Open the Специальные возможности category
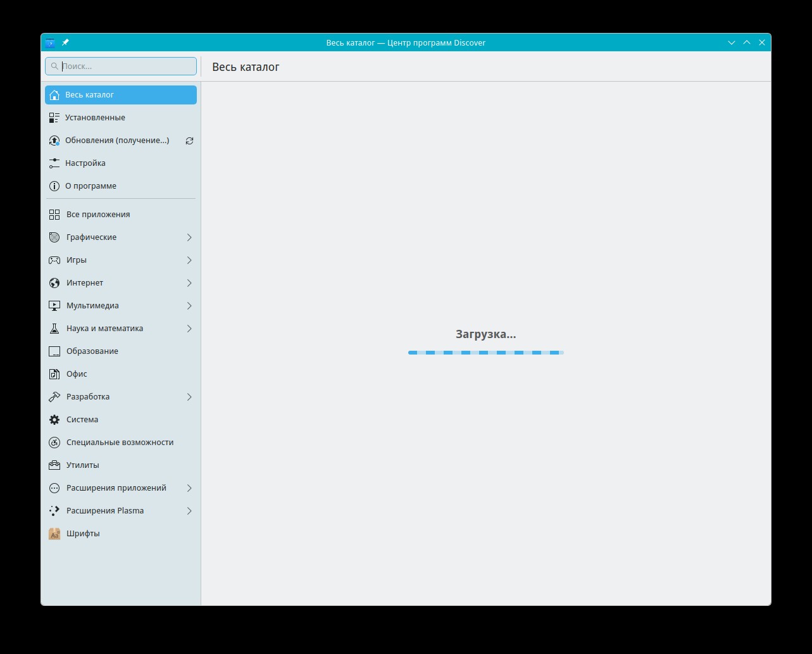The image size is (812, 654). (x=121, y=443)
